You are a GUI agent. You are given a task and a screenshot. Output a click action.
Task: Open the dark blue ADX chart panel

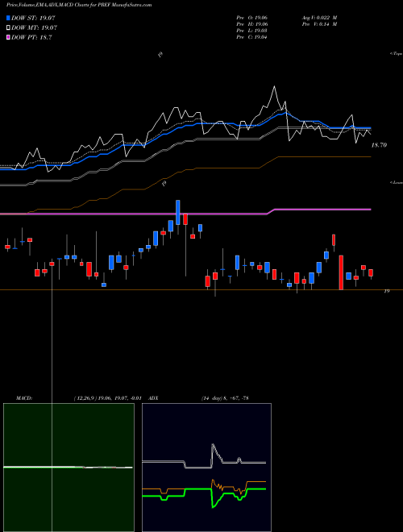point(206,468)
